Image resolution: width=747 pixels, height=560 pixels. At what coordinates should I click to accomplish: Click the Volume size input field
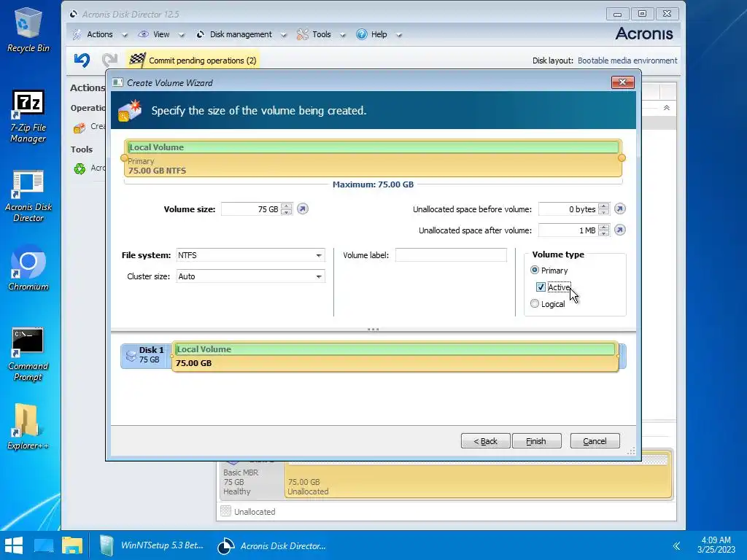[x=251, y=209]
